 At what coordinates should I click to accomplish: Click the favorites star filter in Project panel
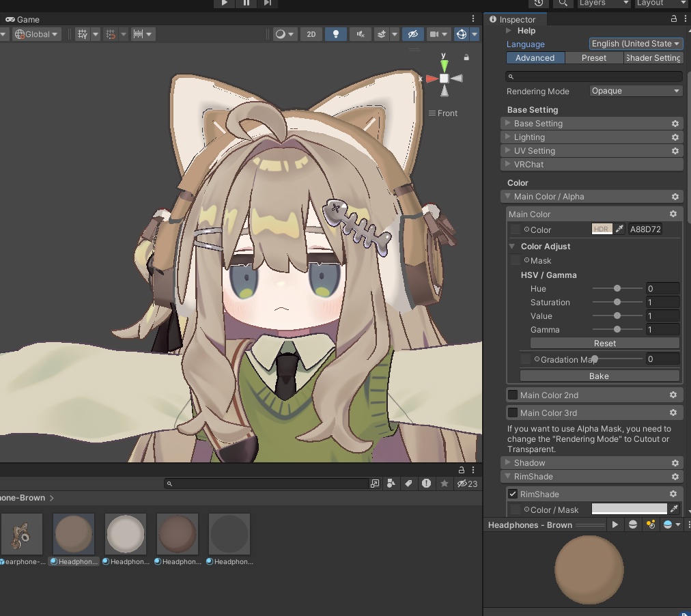coord(445,484)
